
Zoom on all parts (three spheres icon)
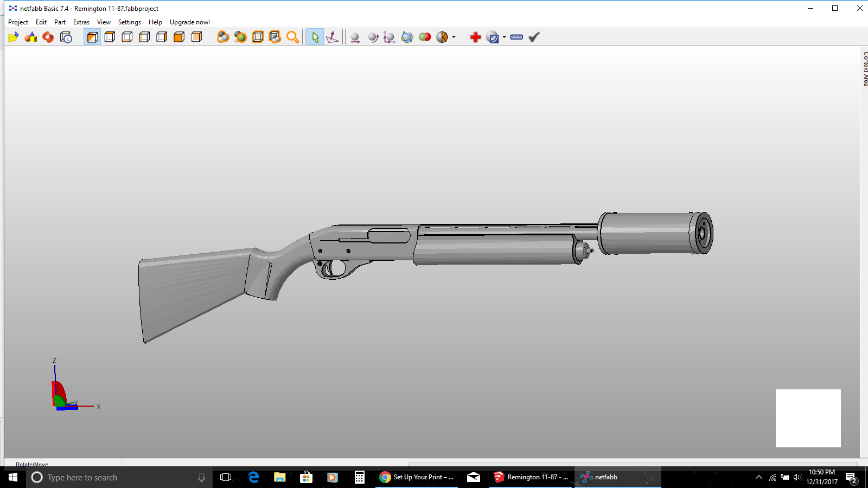pos(223,37)
